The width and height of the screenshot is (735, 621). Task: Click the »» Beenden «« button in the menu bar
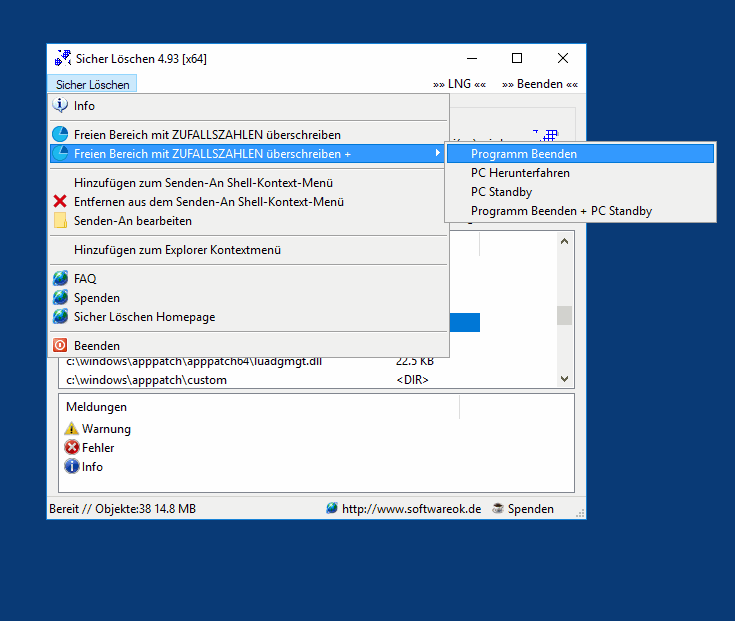pyautogui.click(x=540, y=84)
